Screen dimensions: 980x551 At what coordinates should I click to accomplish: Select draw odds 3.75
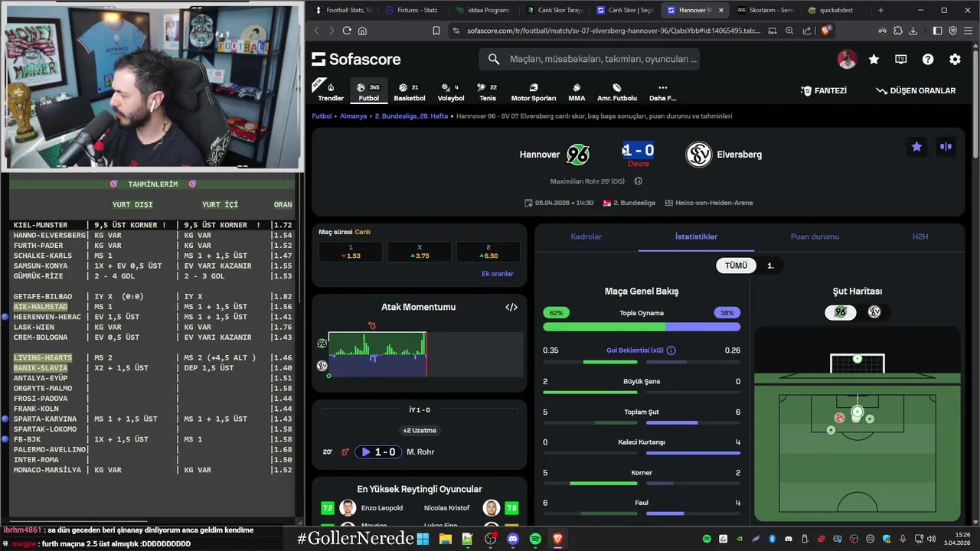(420, 252)
